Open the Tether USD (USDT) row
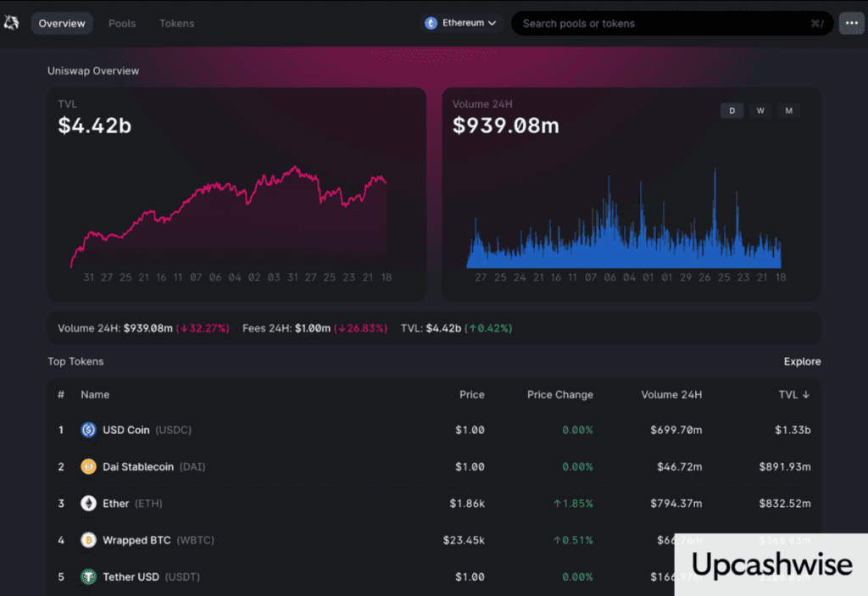This screenshot has width=868, height=596. [x=434, y=577]
